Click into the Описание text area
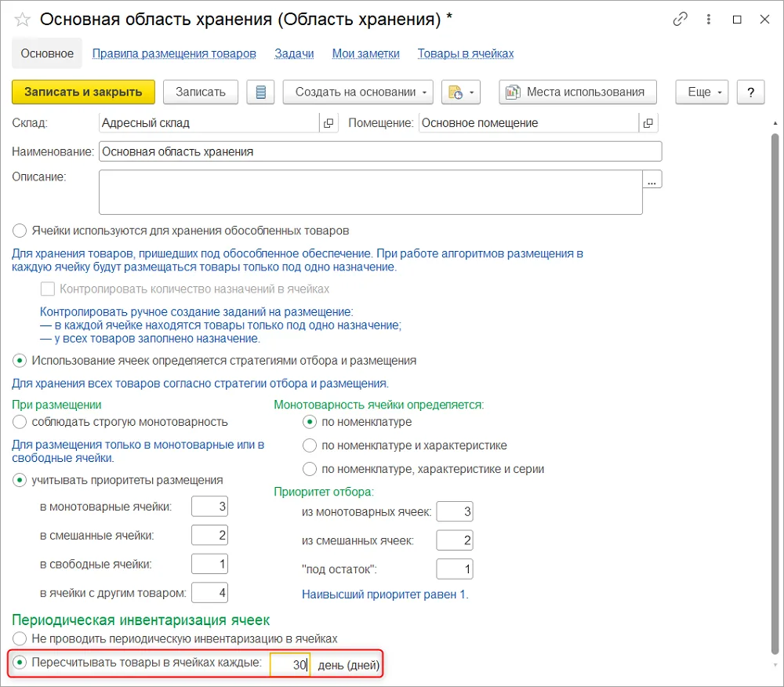The image size is (784, 687). [x=371, y=192]
